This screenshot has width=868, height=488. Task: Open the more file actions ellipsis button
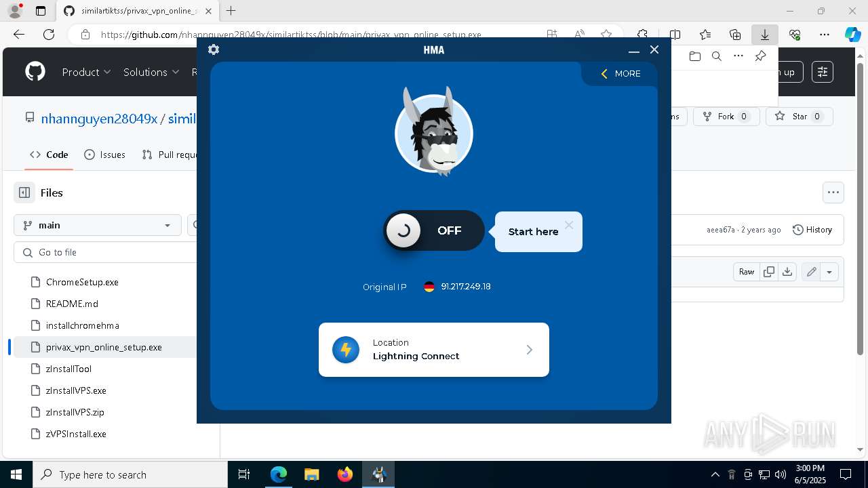click(833, 192)
